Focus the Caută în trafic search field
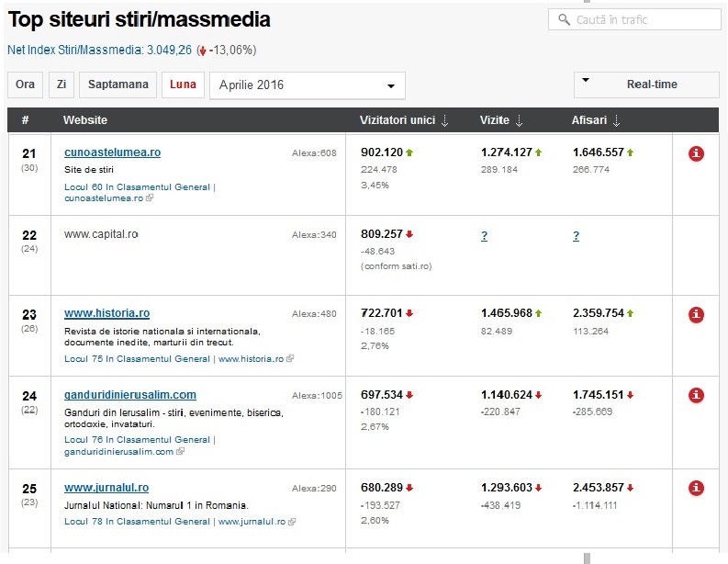728x564 pixels. [634, 19]
